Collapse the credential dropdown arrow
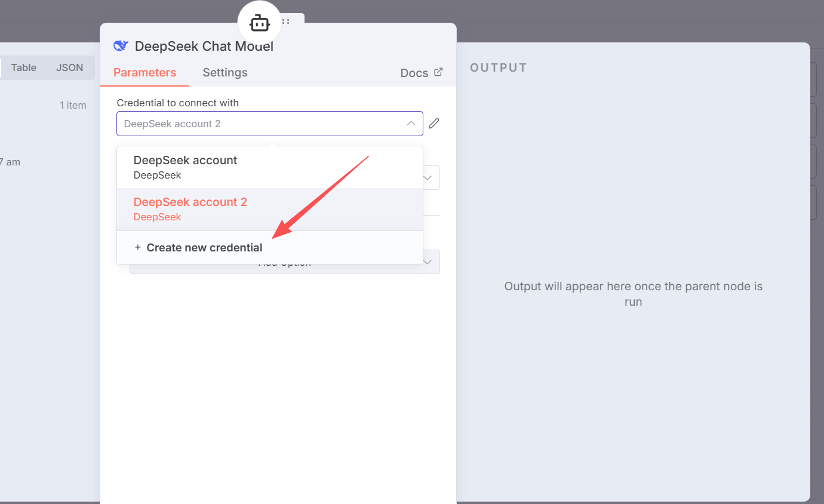824x504 pixels. tap(411, 124)
